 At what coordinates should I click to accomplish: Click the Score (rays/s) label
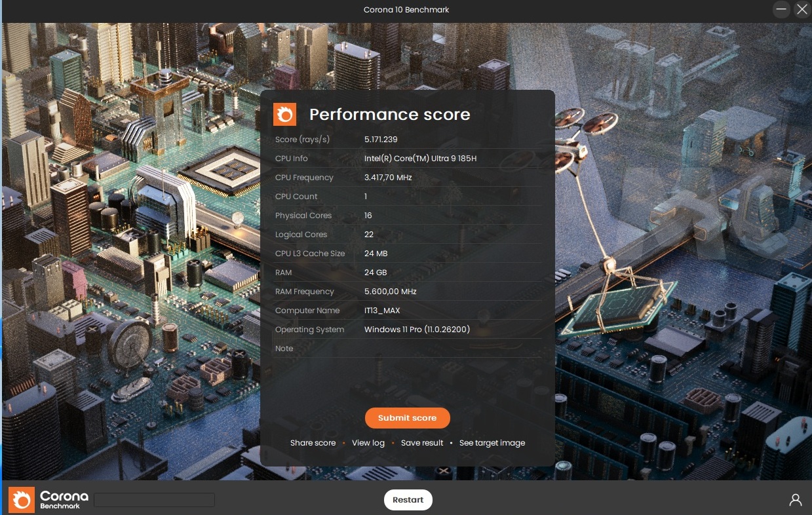click(x=303, y=140)
